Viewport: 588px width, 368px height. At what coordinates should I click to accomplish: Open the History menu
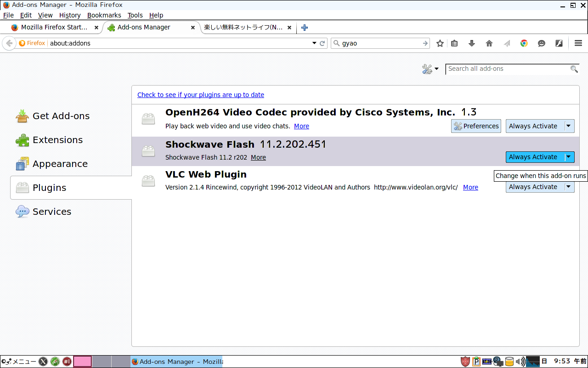click(70, 15)
